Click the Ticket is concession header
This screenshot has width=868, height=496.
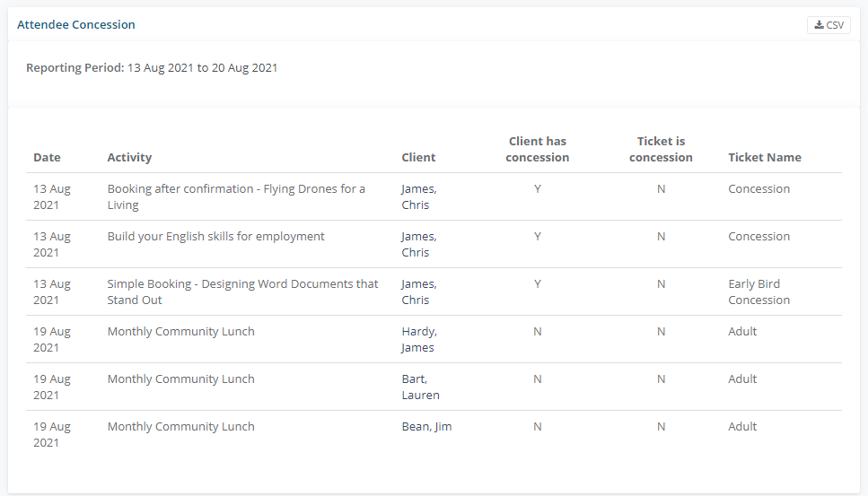pyautogui.click(x=661, y=149)
